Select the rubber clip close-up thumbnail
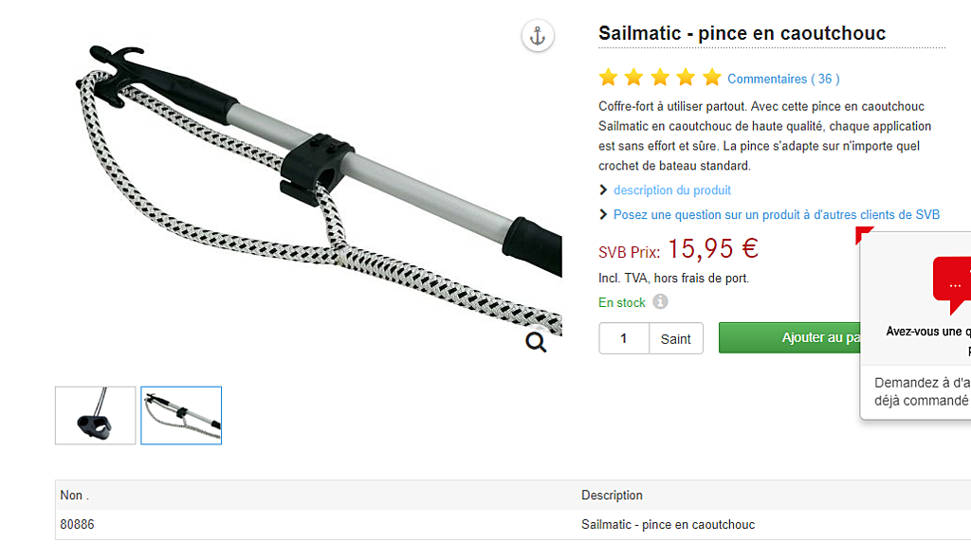Screen dimensions: 971x560 pos(96,415)
